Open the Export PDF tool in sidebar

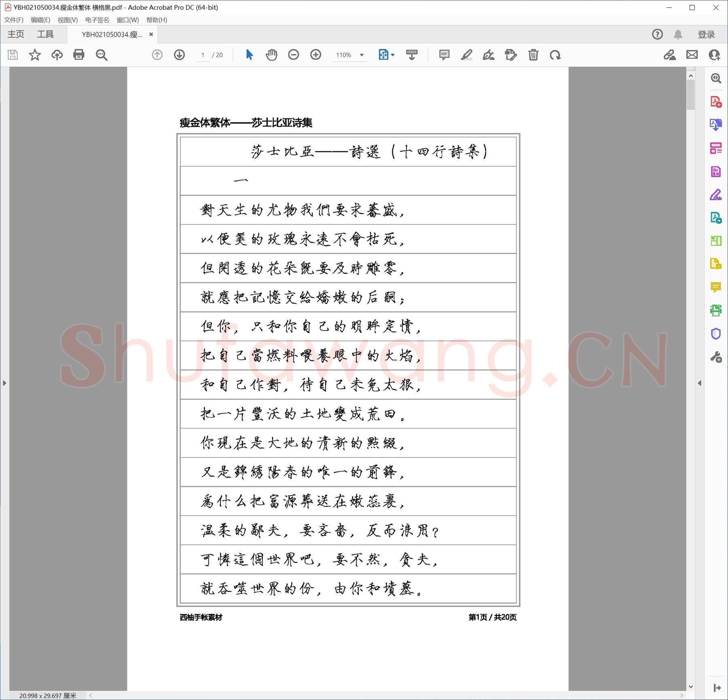click(716, 125)
